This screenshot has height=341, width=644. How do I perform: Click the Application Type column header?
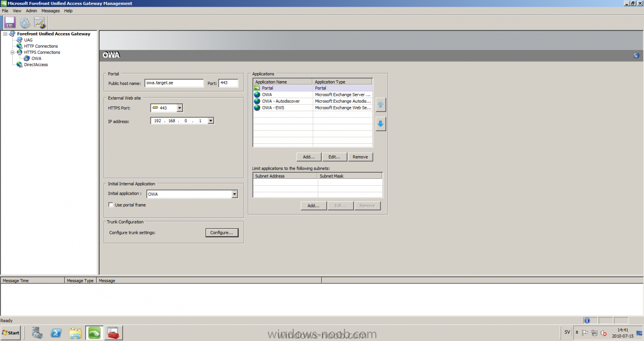pyautogui.click(x=342, y=82)
